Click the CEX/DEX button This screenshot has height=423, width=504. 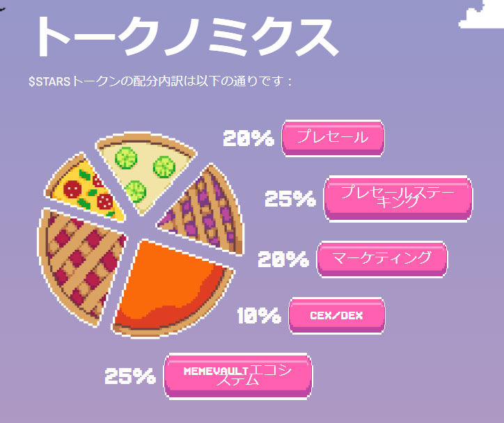click(x=336, y=316)
